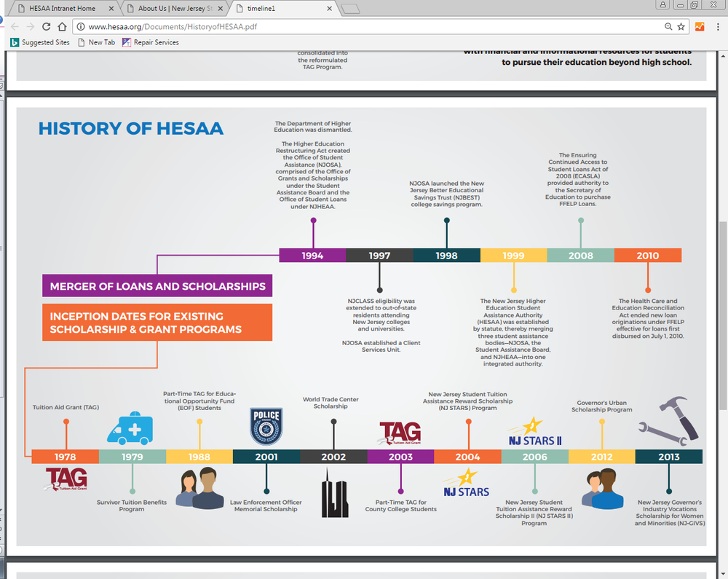This screenshot has width=728, height=579.
Task: Open the Chrome three-dot menu
Action: pos(719,26)
